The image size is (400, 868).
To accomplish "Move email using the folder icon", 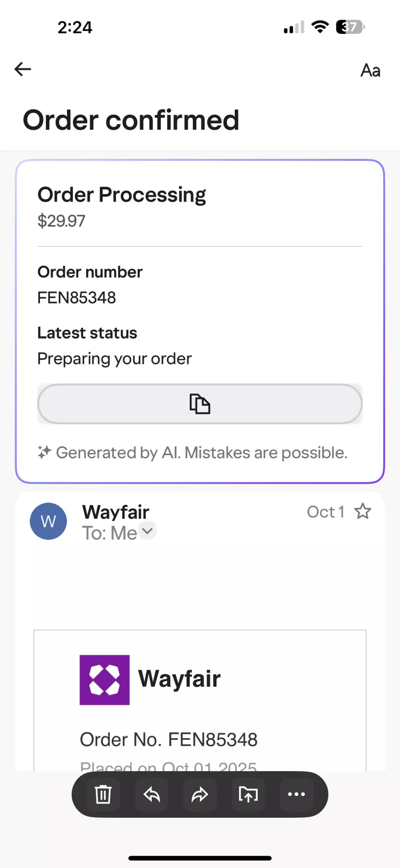I will [x=248, y=794].
